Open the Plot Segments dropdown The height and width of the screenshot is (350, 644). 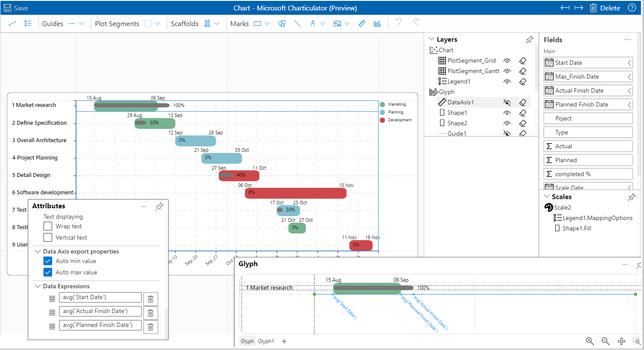click(157, 24)
